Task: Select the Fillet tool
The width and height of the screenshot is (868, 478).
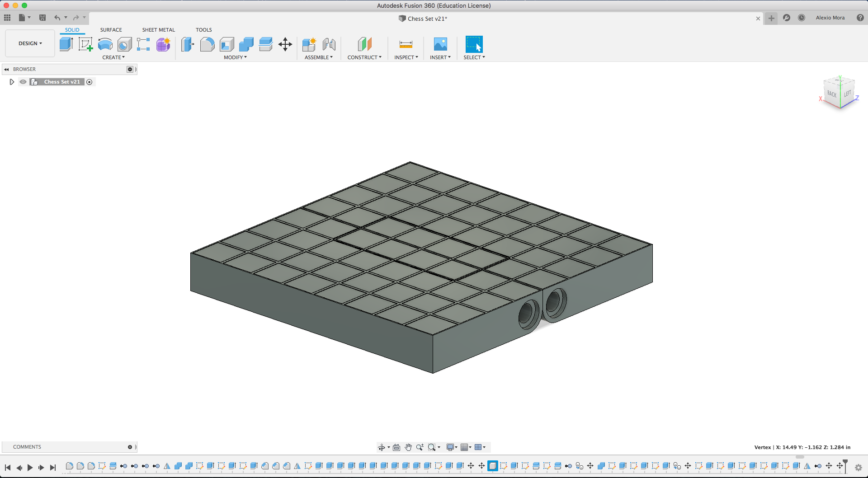Action: (x=207, y=44)
